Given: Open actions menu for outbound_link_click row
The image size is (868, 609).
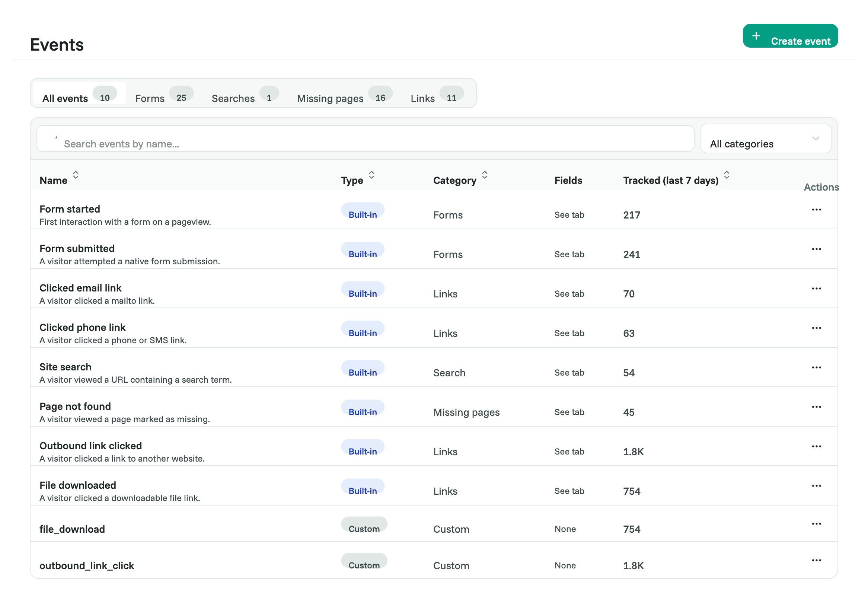Looking at the screenshot, I should click(x=816, y=560).
